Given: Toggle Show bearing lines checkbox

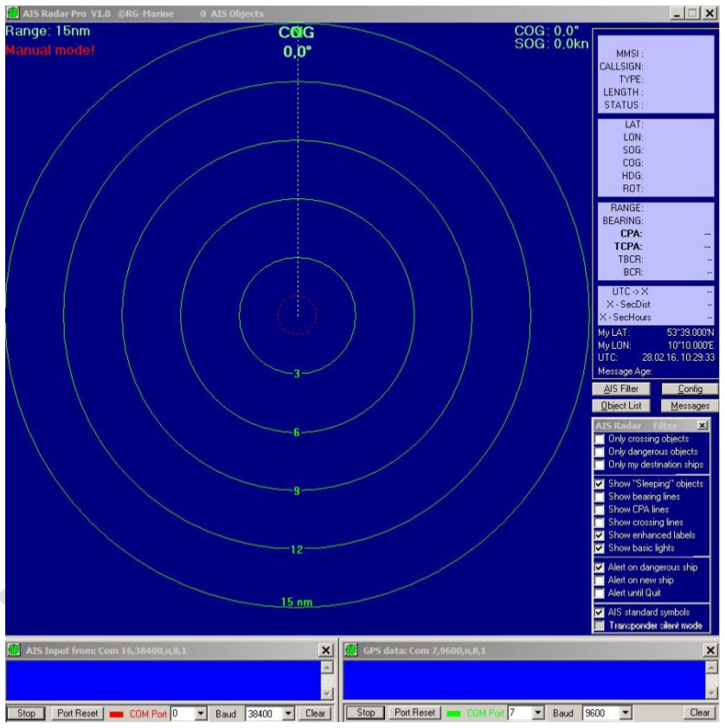Looking at the screenshot, I should [x=600, y=497].
